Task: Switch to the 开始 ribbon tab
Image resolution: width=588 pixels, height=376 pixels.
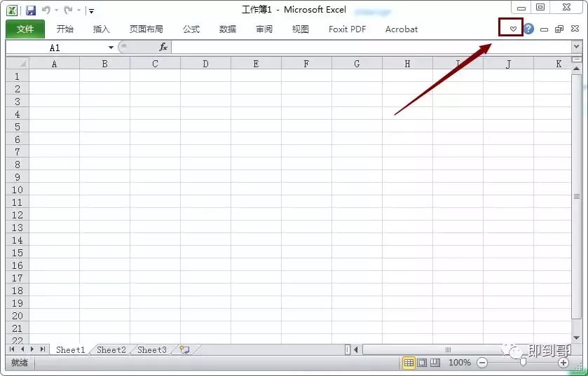Action: coord(65,29)
